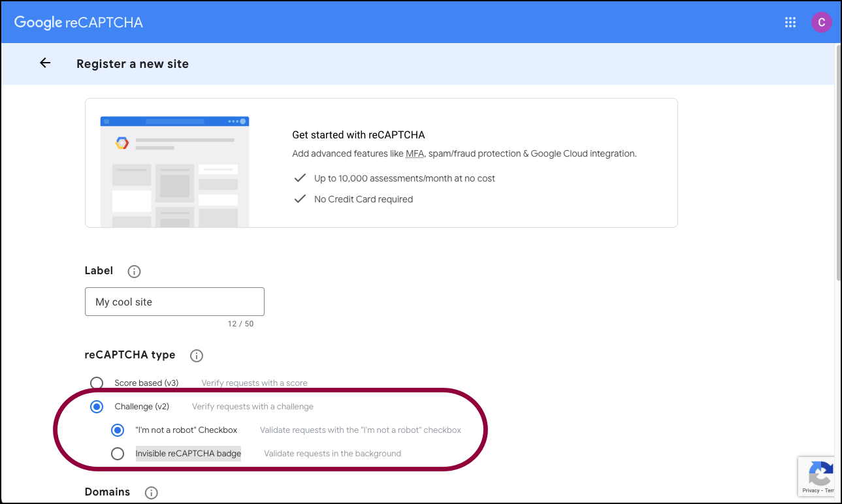
Task: Open the account avatar labeled C
Action: click(821, 22)
